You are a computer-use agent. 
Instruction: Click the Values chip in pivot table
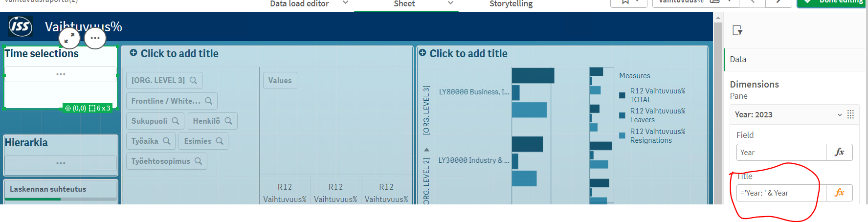coord(280,80)
